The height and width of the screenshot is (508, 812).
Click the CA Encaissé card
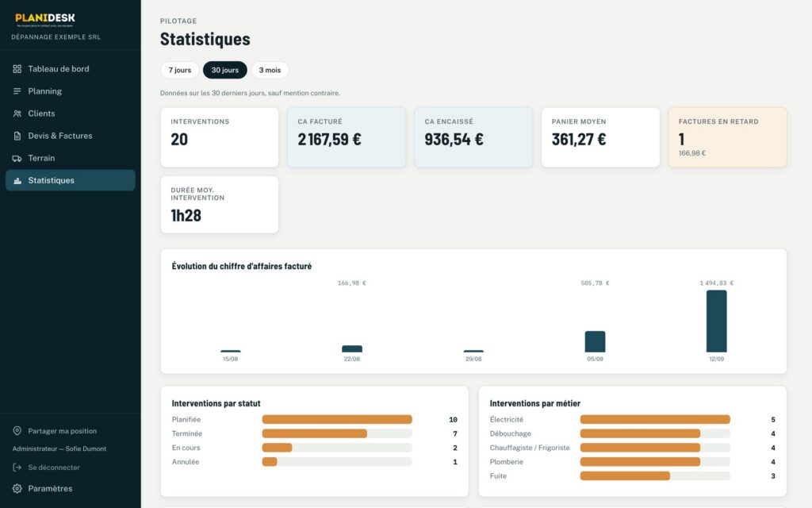473,137
